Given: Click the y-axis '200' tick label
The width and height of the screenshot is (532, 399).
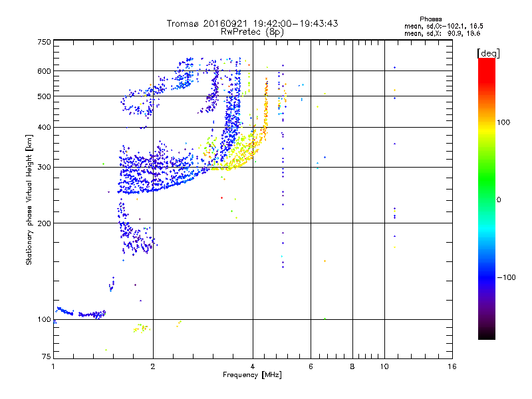Looking at the screenshot, I should pyautogui.click(x=44, y=223).
